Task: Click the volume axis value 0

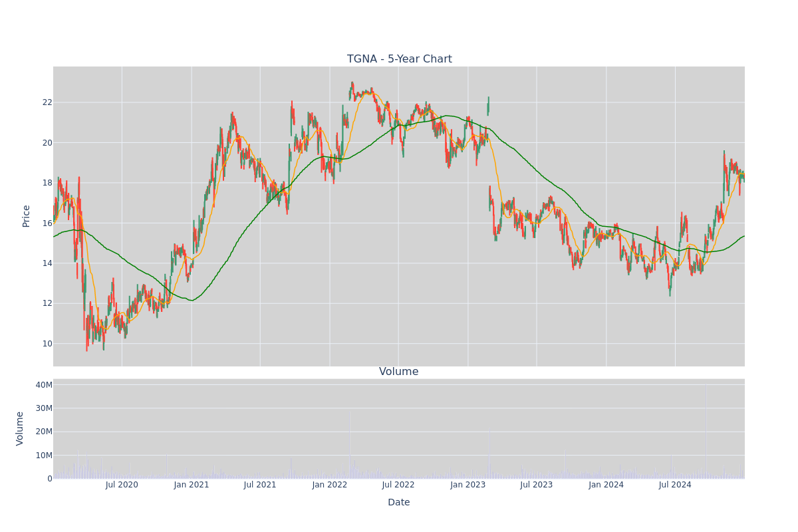Action: tap(50, 479)
